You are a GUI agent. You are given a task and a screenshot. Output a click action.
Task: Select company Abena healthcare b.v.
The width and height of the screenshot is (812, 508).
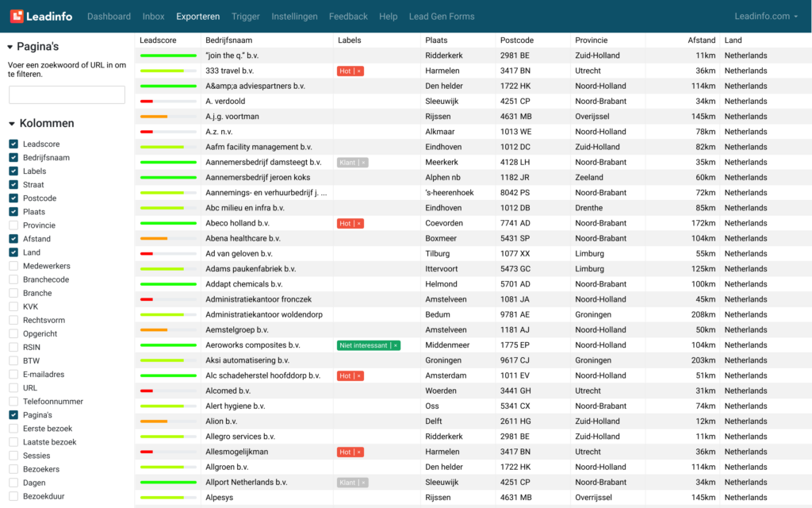[243, 238]
